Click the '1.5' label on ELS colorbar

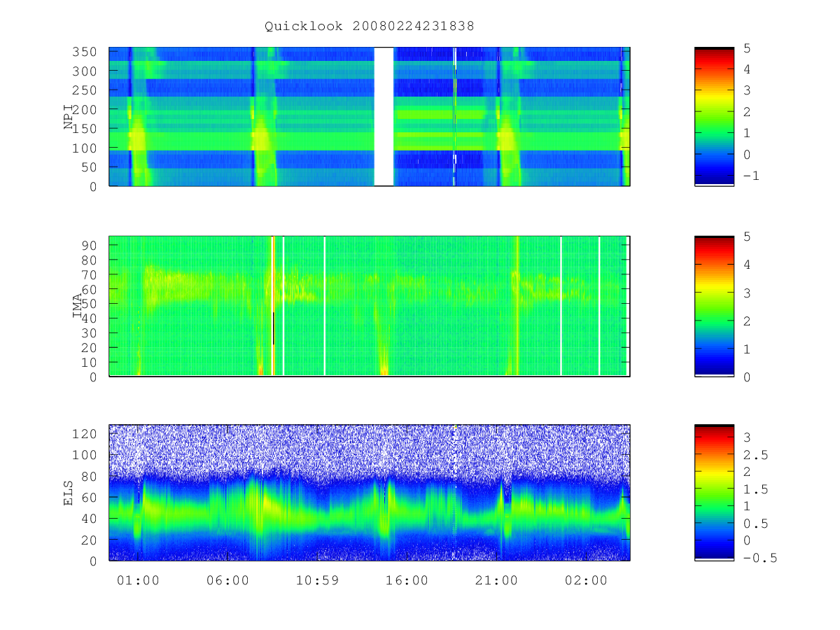point(755,489)
